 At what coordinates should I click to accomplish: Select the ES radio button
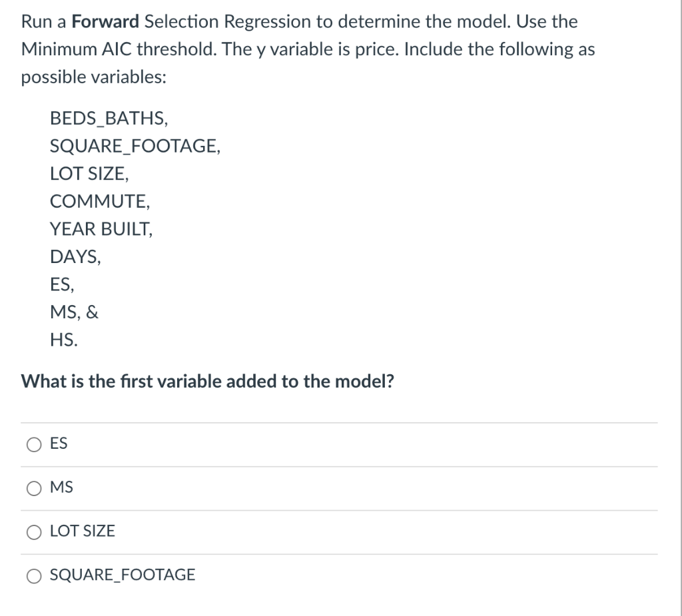pyautogui.click(x=34, y=444)
